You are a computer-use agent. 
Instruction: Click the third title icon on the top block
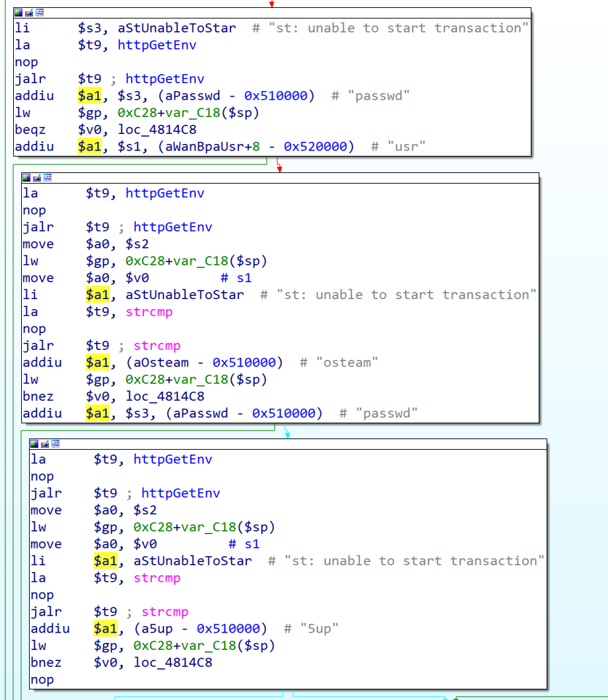[40, 13]
